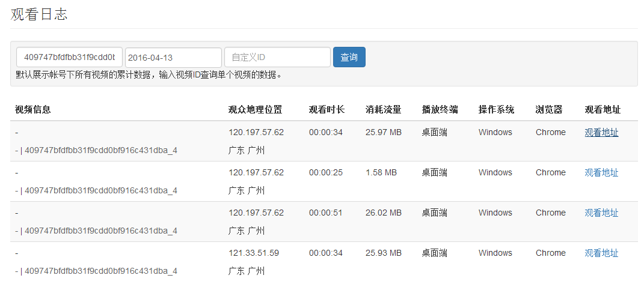Click the 视频信息 column header
Image resolution: width=644 pixels, height=281 pixels.
(x=33, y=110)
